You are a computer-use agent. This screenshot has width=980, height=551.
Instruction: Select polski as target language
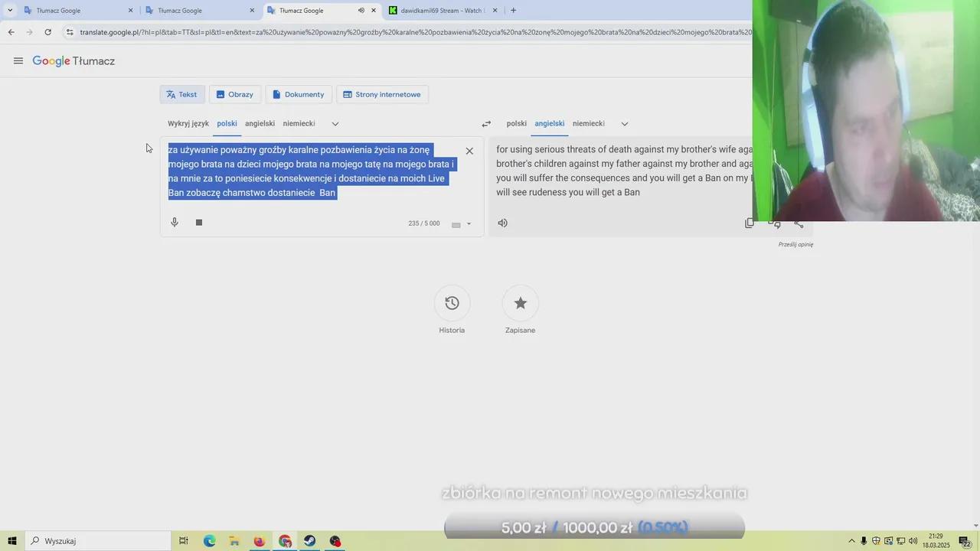(x=517, y=123)
